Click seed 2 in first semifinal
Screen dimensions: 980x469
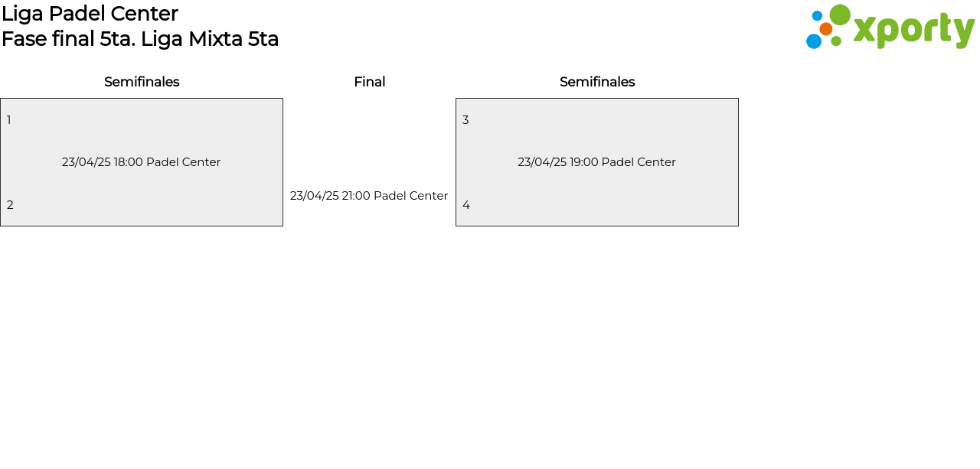coord(10,205)
